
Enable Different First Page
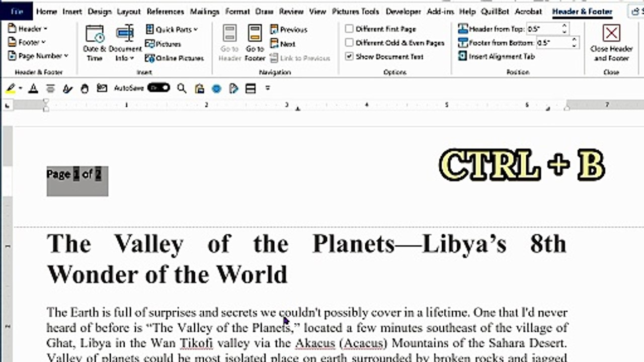point(381,29)
